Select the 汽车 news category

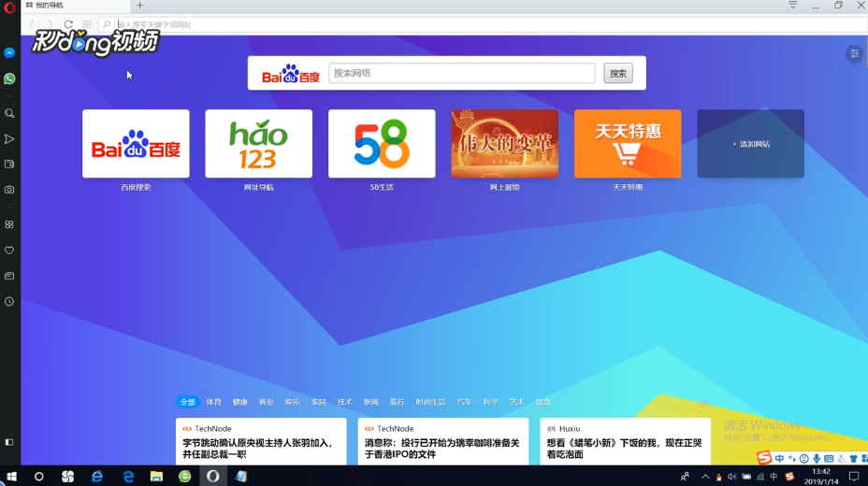pos(464,402)
